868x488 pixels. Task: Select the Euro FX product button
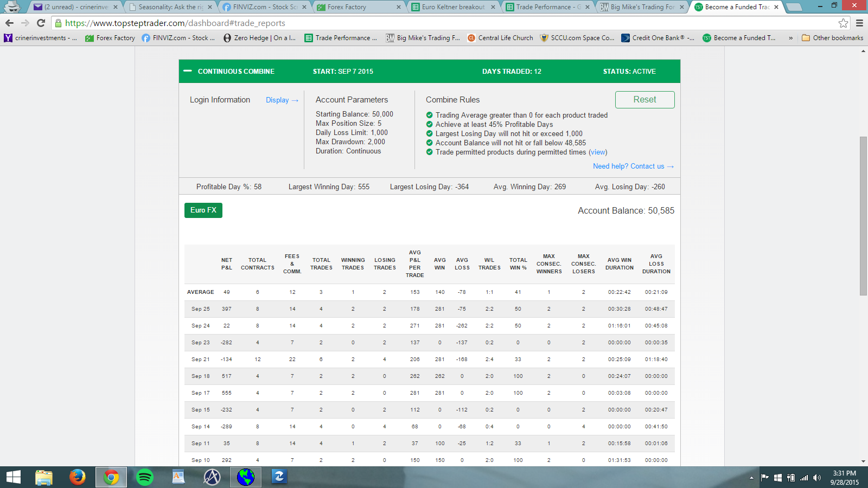(203, 210)
